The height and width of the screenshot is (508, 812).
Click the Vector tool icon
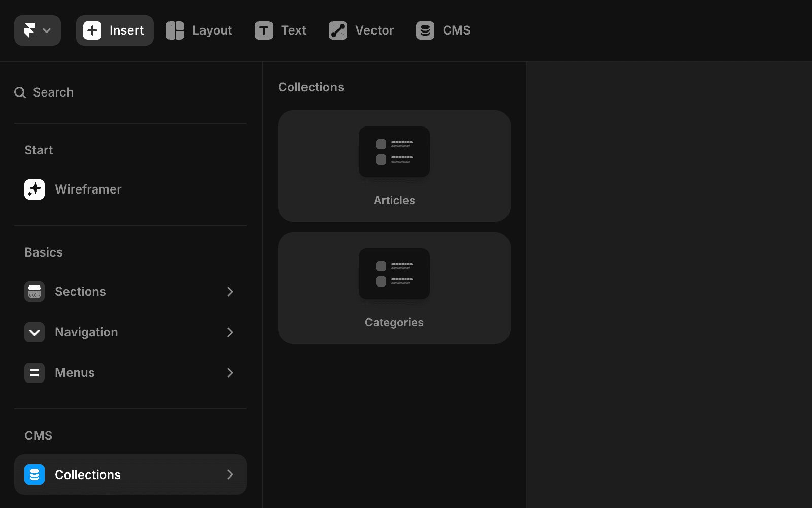[x=337, y=30]
